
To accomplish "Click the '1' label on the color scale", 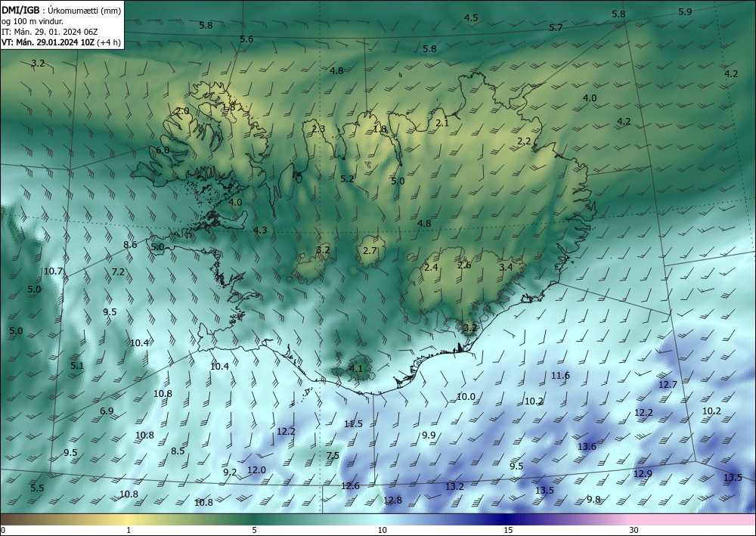I will (x=129, y=531).
